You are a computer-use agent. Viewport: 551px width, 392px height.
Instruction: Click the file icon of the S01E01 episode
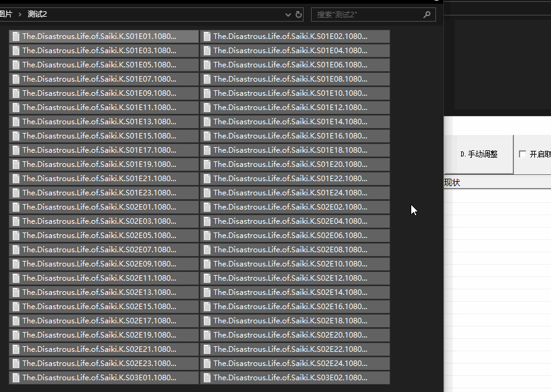pos(16,36)
